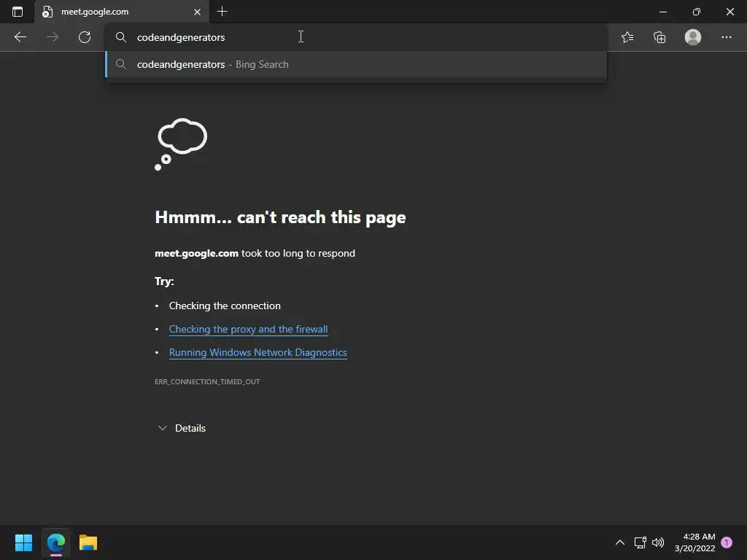The height and width of the screenshot is (560, 747).
Task: Show hidden system tray icons
Action: point(620,542)
